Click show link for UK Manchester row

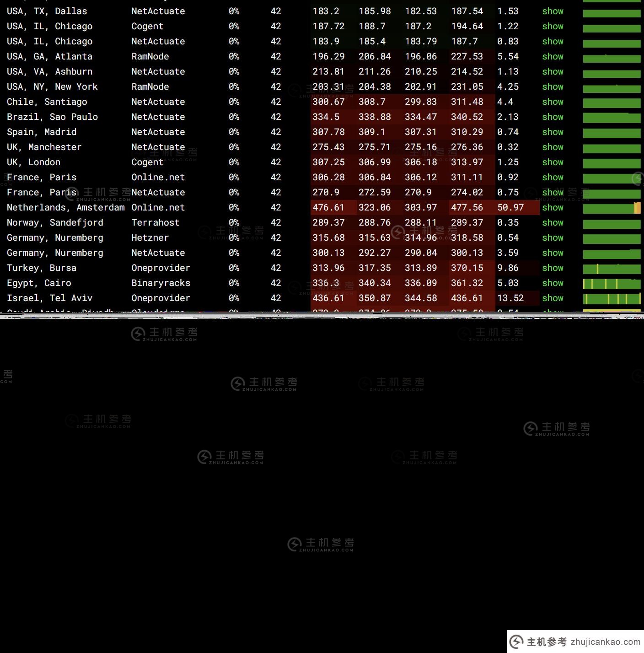point(553,147)
